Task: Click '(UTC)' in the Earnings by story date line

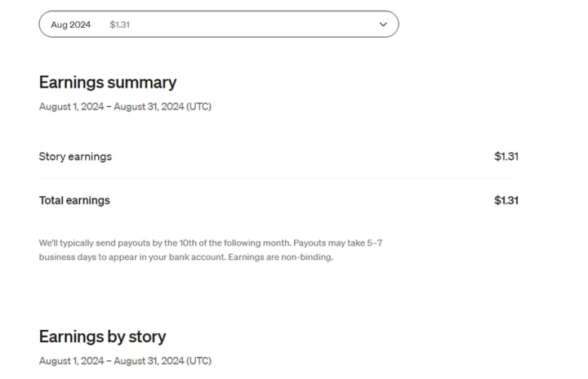Action: (x=198, y=360)
